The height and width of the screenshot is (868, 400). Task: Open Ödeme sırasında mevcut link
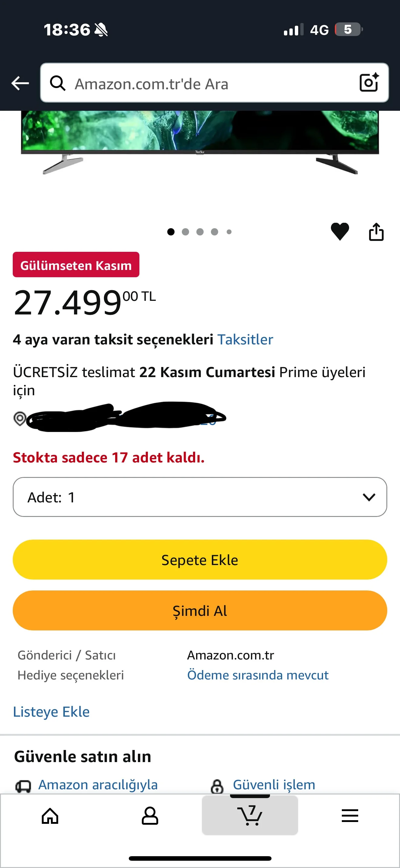258,675
